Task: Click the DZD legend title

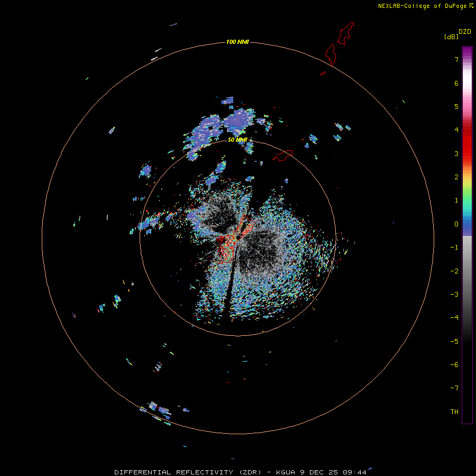Action: (x=465, y=32)
